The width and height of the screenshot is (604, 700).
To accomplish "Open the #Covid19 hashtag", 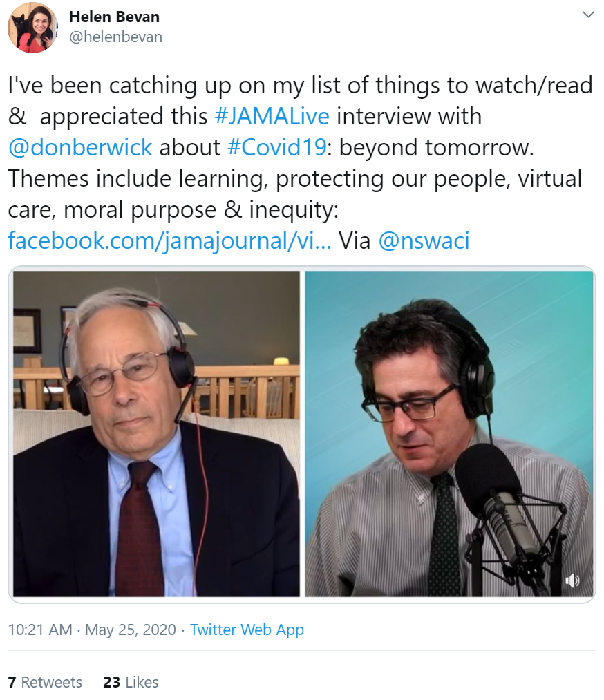I will pos(277,147).
